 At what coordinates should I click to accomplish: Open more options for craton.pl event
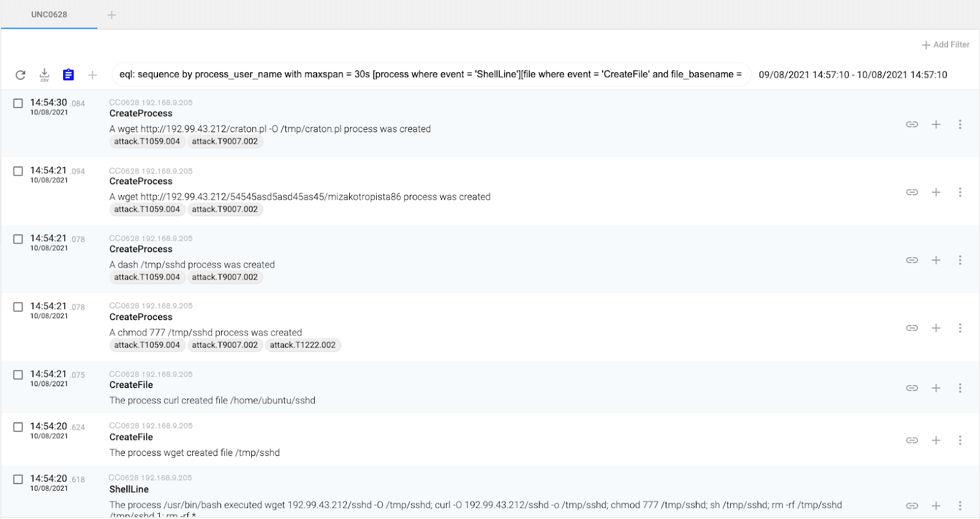960,124
